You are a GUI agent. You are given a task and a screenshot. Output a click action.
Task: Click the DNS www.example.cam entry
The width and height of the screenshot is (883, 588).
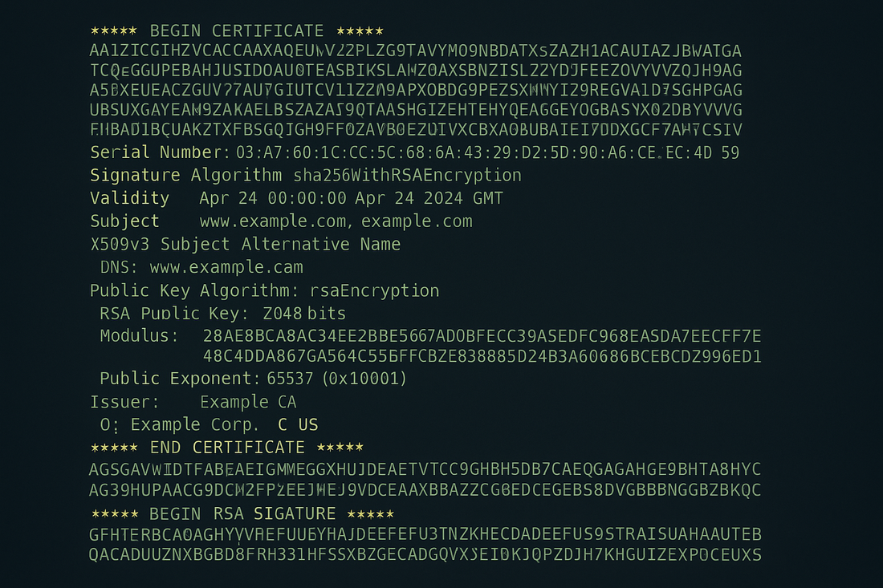[x=201, y=267]
